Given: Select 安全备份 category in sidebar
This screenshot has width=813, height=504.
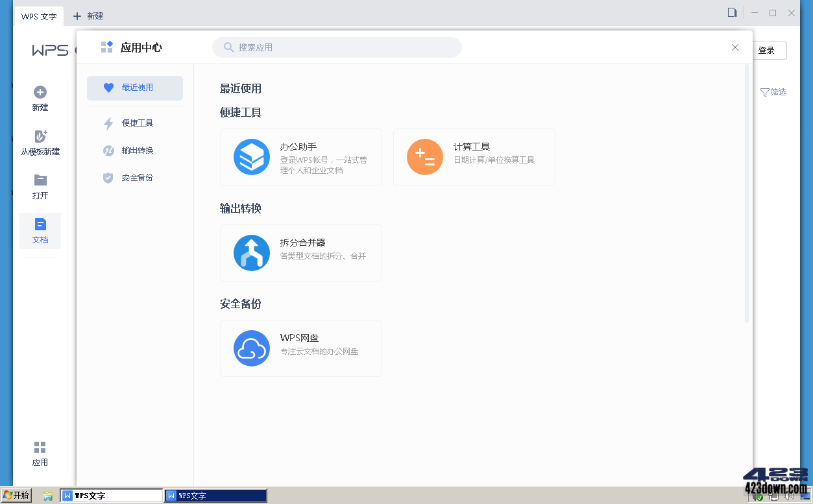Looking at the screenshot, I should tap(134, 177).
